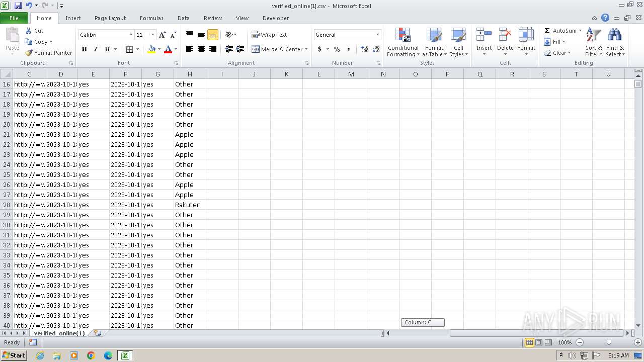The height and width of the screenshot is (362, 644).
Task: Click the Merge & Center button
Action: point(277,49)
